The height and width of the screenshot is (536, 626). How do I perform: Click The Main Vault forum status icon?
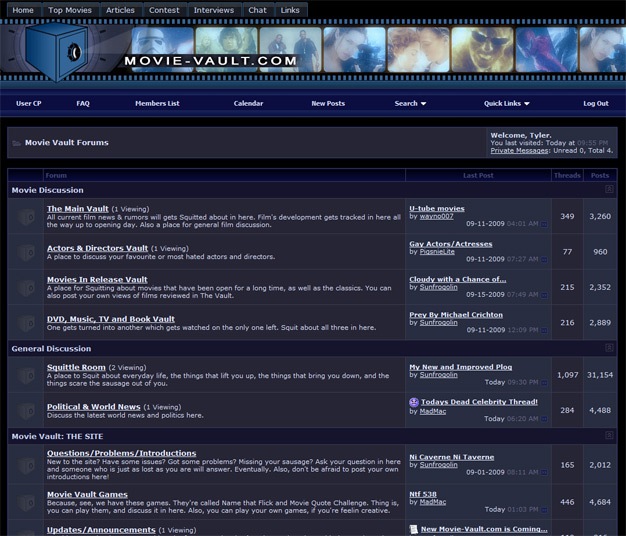(26, 217)
